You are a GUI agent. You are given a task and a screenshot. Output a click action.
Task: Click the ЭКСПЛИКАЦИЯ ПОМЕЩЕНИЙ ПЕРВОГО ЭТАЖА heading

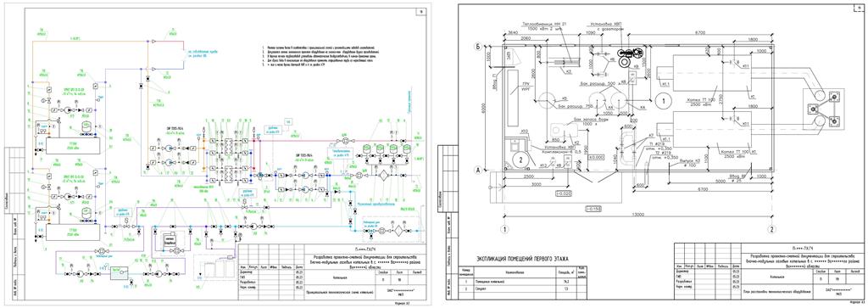(x=523, y=259)
